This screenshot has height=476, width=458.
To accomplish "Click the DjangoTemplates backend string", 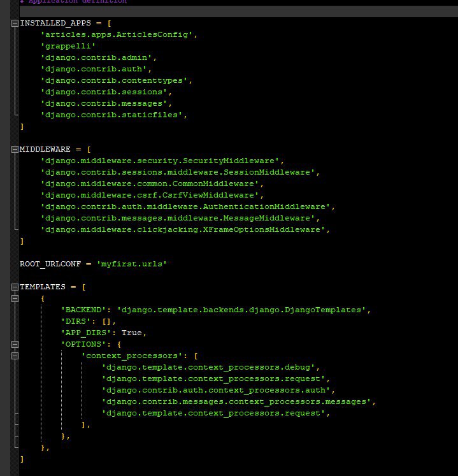I will tap(241, 310).
